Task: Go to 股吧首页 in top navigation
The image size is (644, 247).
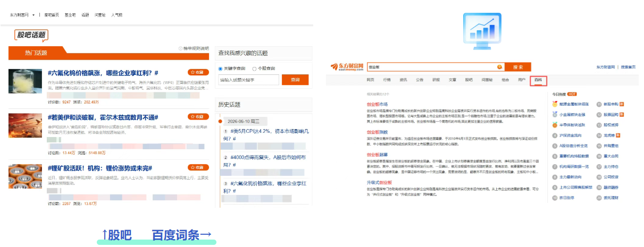Action: click(x=52, y=15)
